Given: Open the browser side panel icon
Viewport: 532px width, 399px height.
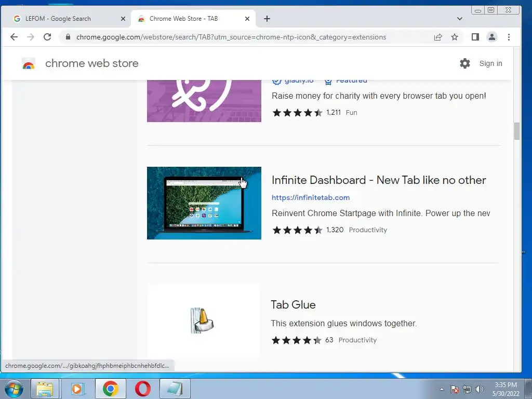Looking at the screenshot, I should point(475,37).
